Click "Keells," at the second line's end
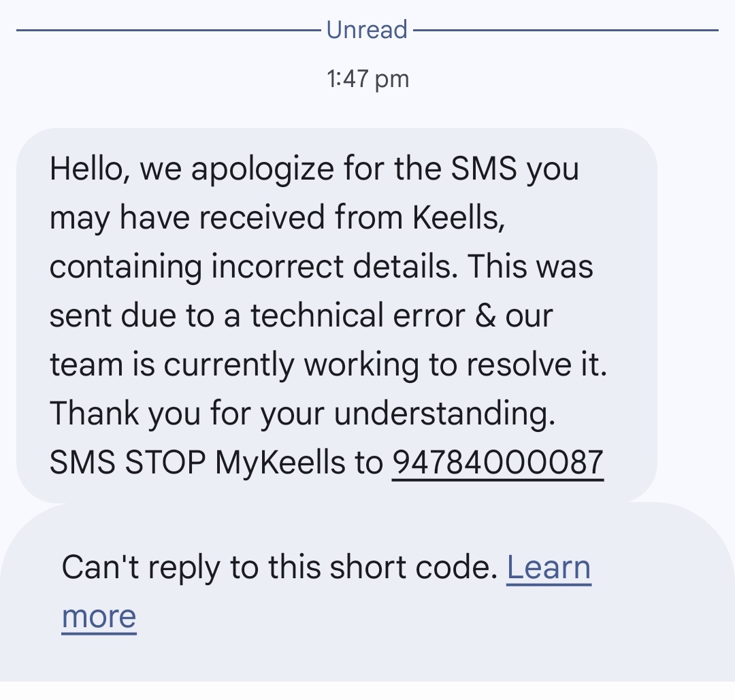The height and width of the screenshot is (700, 735). (459, 218)
